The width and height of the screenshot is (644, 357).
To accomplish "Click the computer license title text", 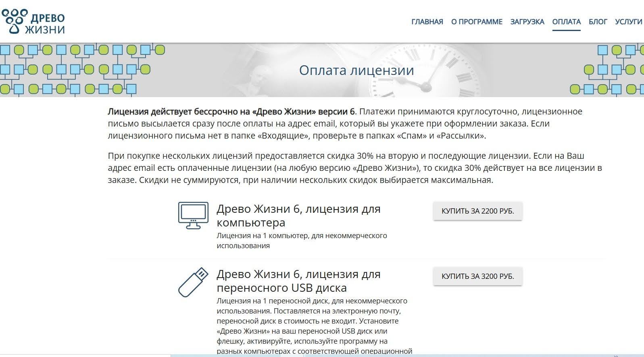I will 298,216.
